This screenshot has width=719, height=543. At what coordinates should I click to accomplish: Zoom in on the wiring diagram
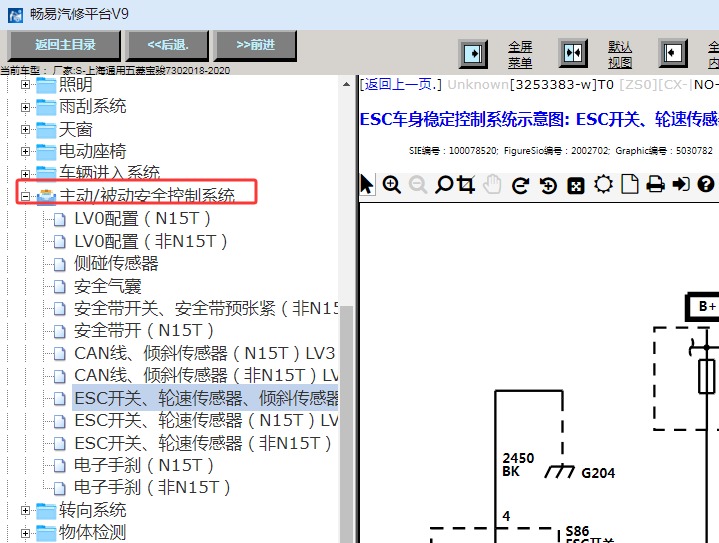392,185
